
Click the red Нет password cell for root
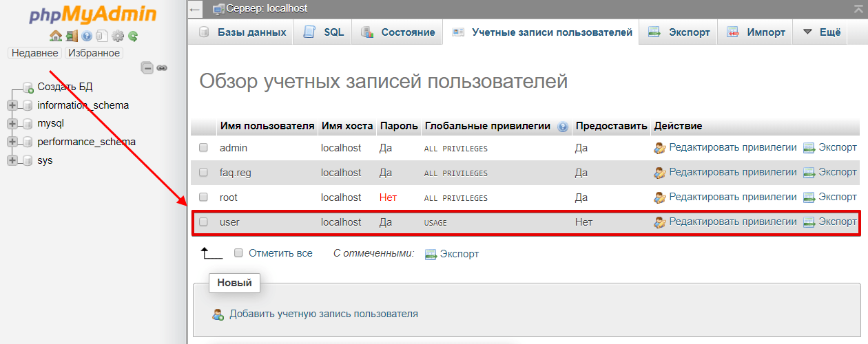pos(388,197)
